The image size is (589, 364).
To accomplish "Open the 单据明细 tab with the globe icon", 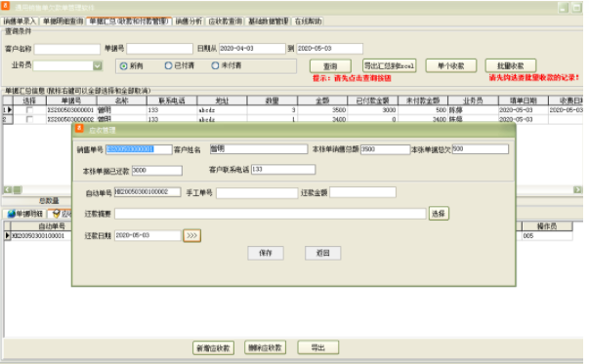I will point(24,214).
